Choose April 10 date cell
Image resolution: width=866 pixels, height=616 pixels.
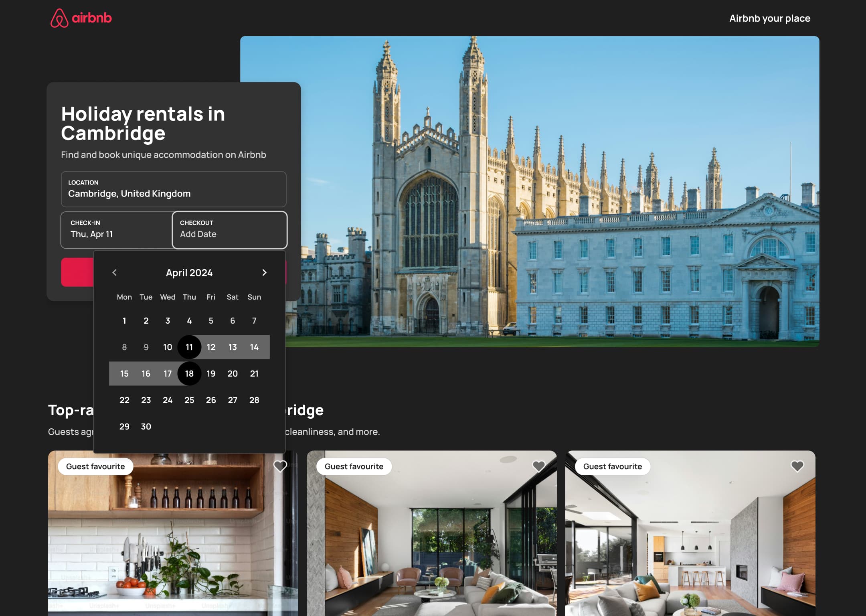click(168, 347)
